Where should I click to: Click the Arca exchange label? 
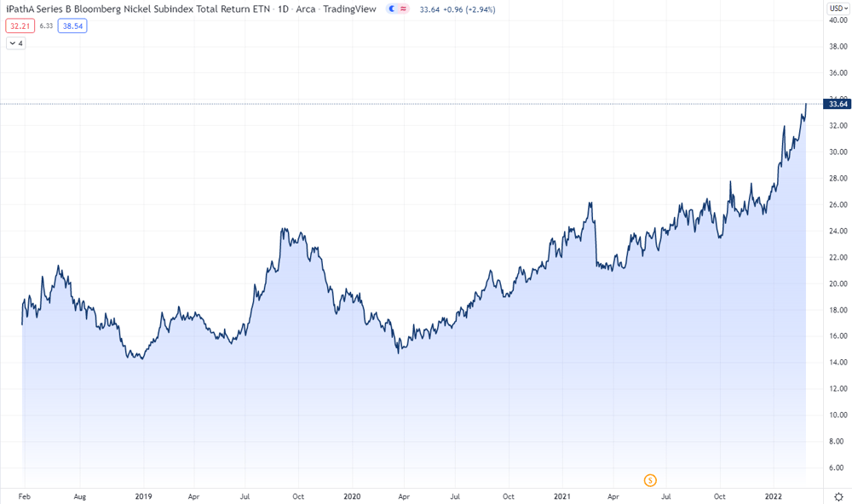(x=305, y=9)
